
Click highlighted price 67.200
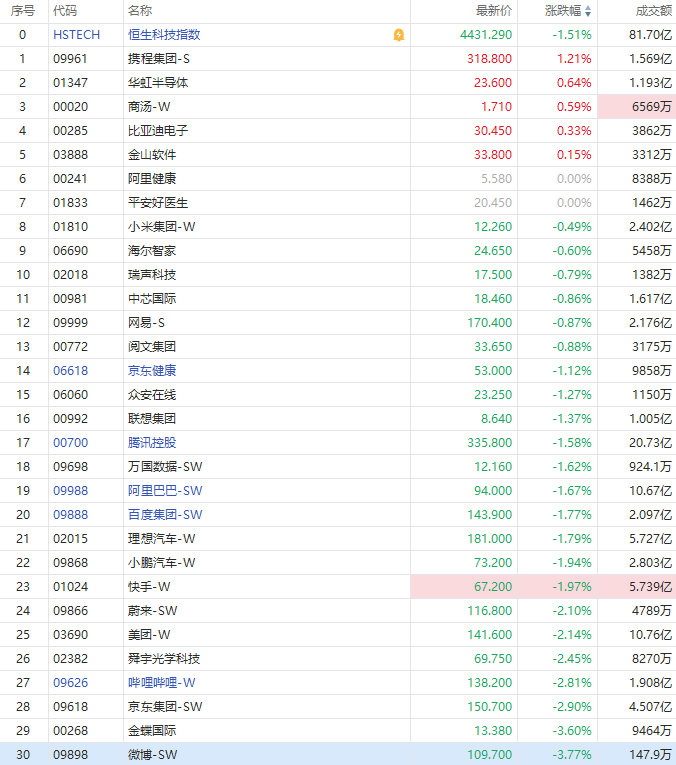coord(493,586)
